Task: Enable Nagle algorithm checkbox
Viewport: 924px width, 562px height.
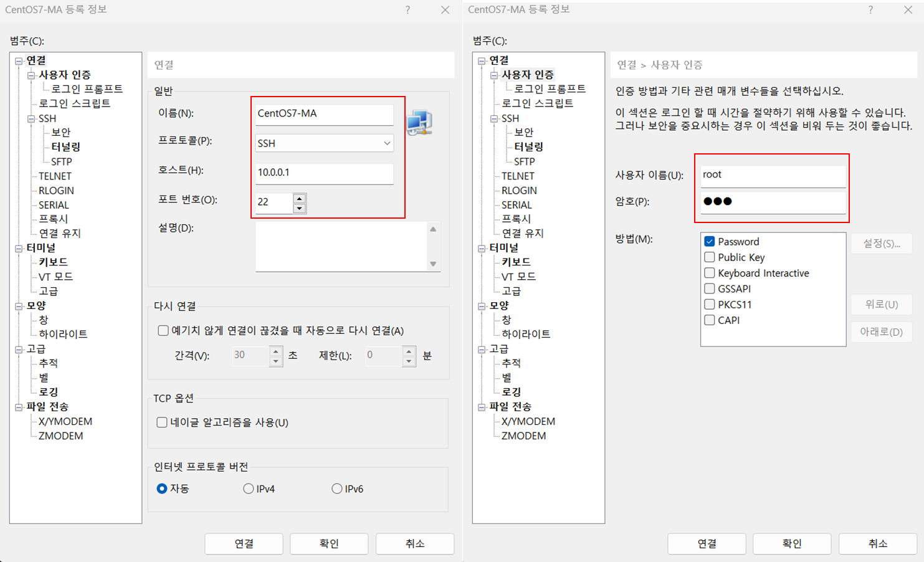Action: pyautogui.click(x=162, y=422)
